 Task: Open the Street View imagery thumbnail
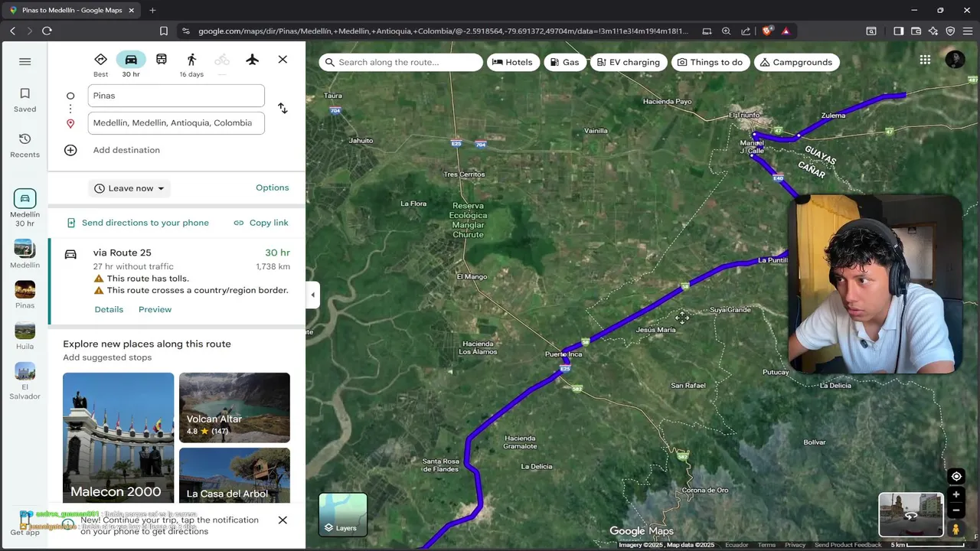point(911,515)
